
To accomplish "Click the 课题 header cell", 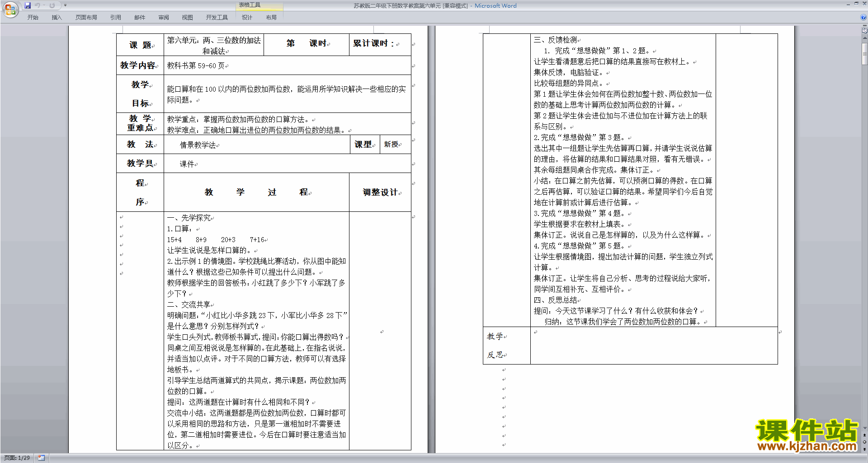I will 140,45.
